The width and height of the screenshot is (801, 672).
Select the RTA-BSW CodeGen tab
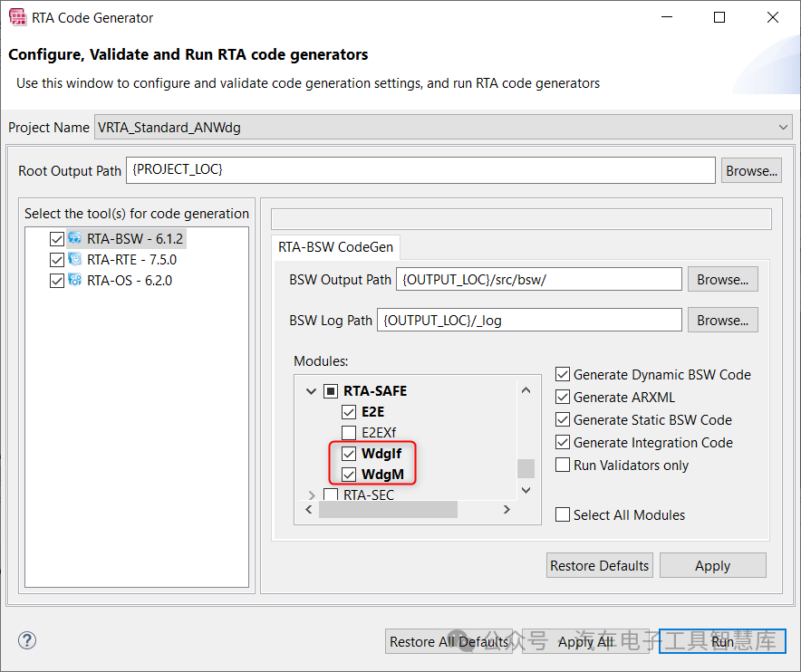click(335, 247)
